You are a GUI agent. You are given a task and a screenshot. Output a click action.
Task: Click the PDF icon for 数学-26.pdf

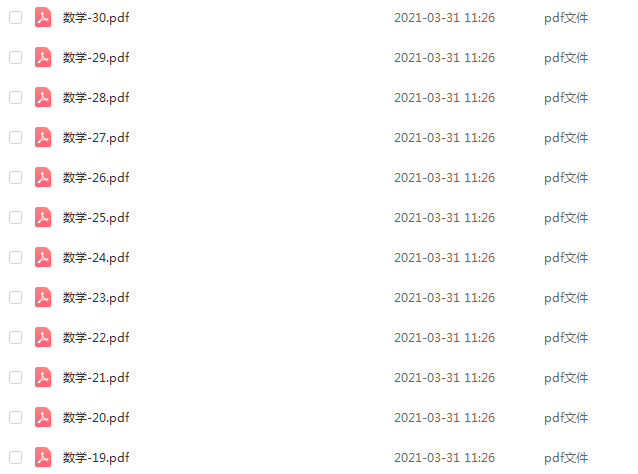[43, 177]
